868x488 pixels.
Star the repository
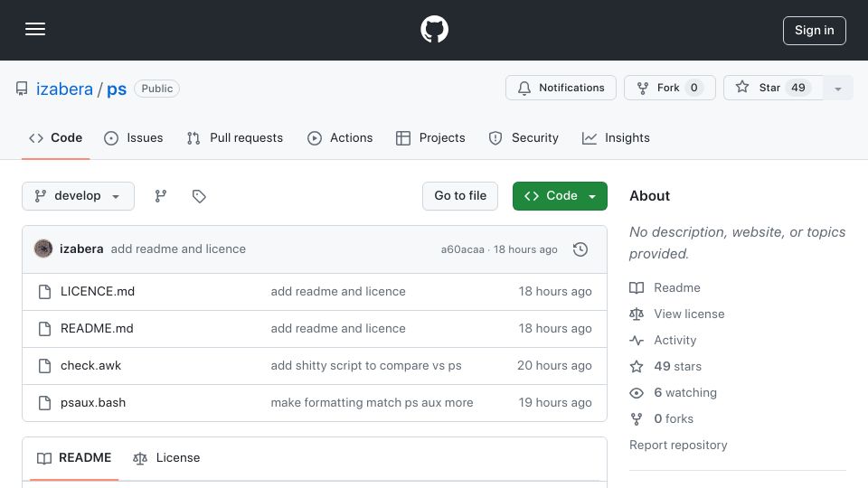[773, 88]
